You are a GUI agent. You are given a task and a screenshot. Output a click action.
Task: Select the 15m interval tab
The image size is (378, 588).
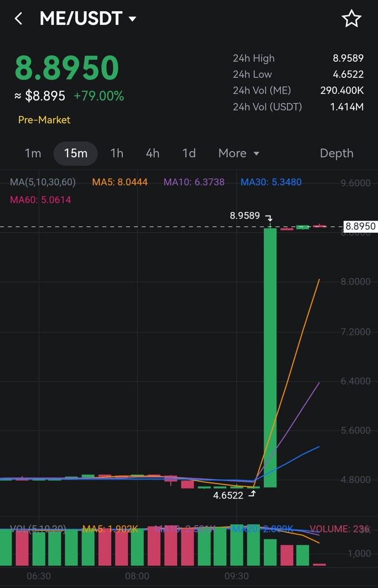75,153
